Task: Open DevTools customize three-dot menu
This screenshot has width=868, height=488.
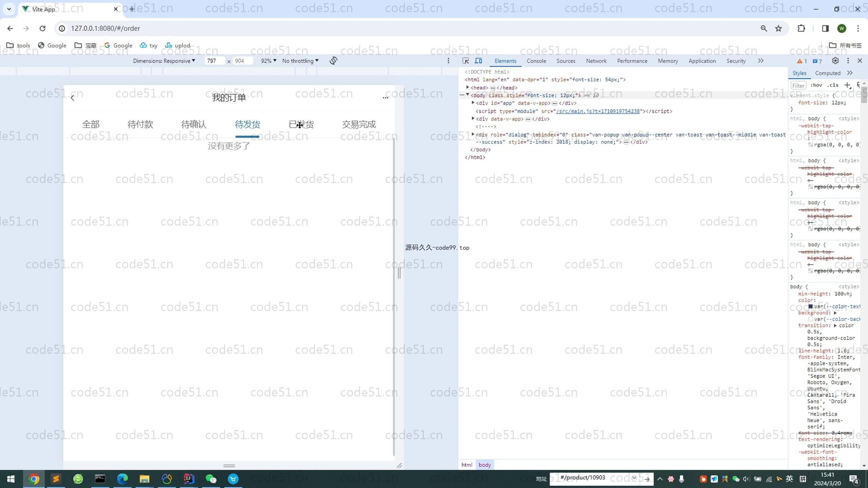Action: coord(848,61)
